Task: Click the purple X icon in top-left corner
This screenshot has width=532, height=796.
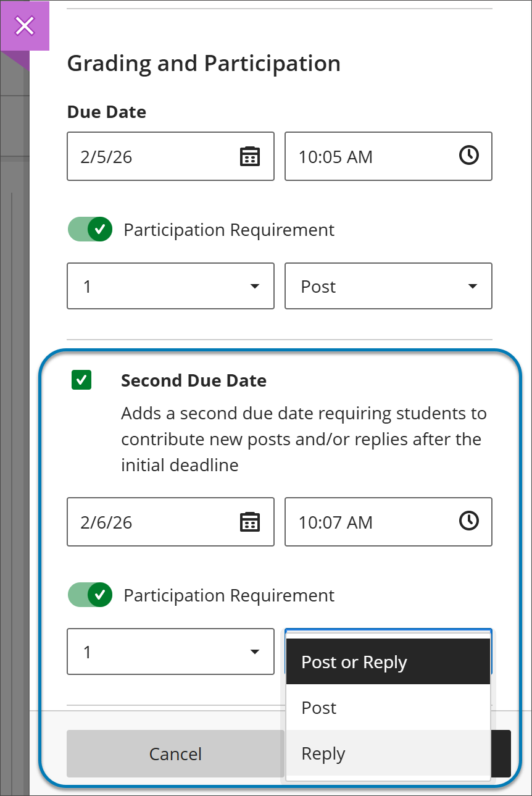Action: [25, 26]
